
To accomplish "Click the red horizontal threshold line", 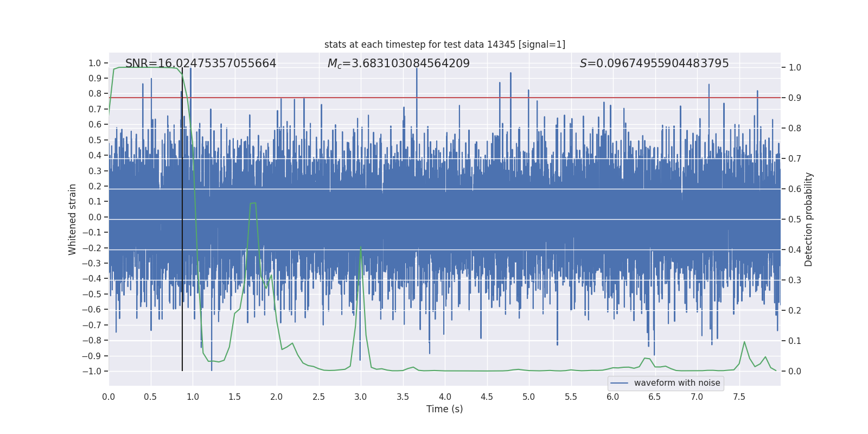I will tap(445, 98).
